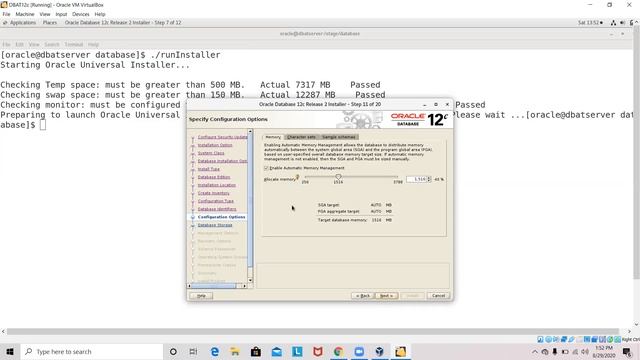Viewport: 640px width, 360px height.
Task: Open Windows notification center
Action: [627, 352]
